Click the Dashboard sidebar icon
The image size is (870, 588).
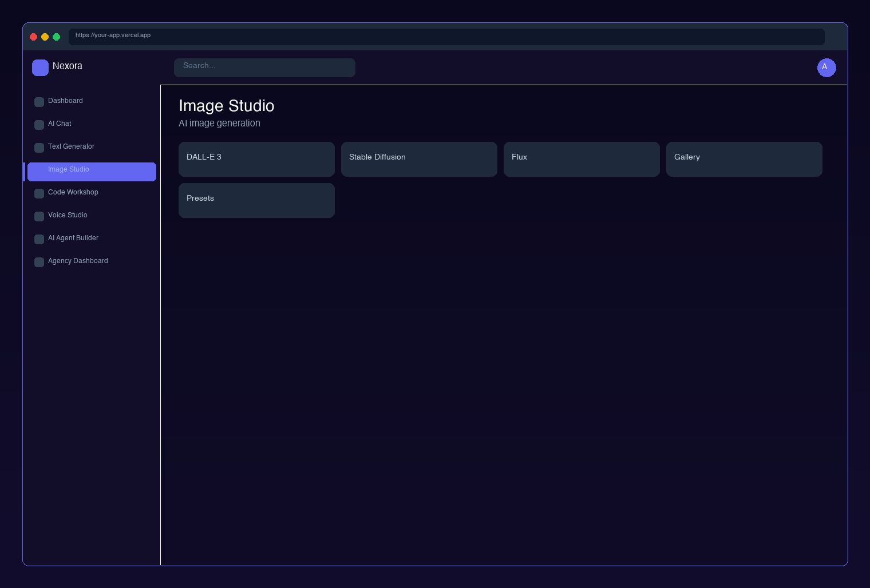[x=39, y=102]
